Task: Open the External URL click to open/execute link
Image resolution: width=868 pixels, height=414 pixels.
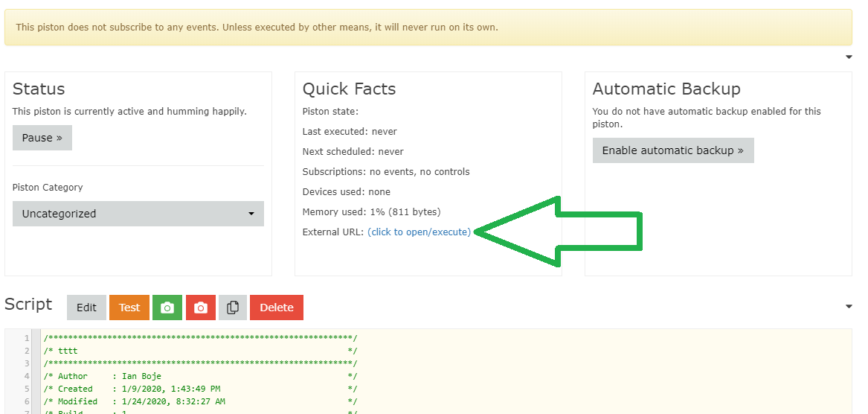Action: pyautogui.click(x=419, y=232)
